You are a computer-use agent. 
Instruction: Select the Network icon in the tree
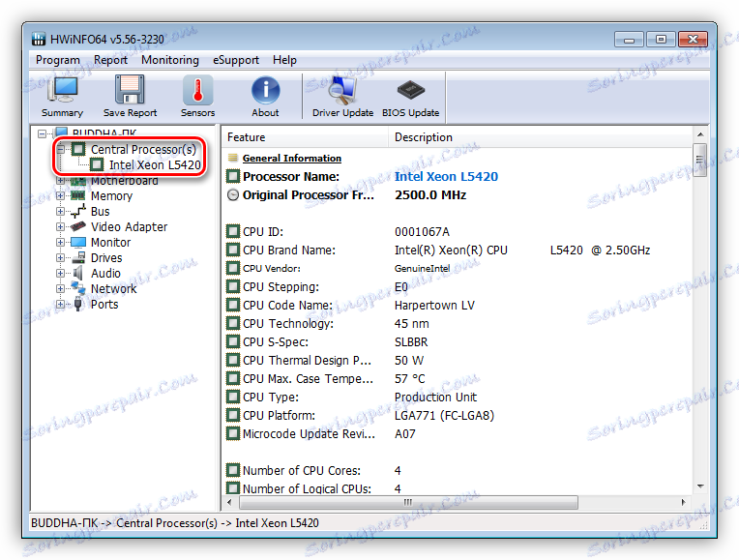click(77, 288)
